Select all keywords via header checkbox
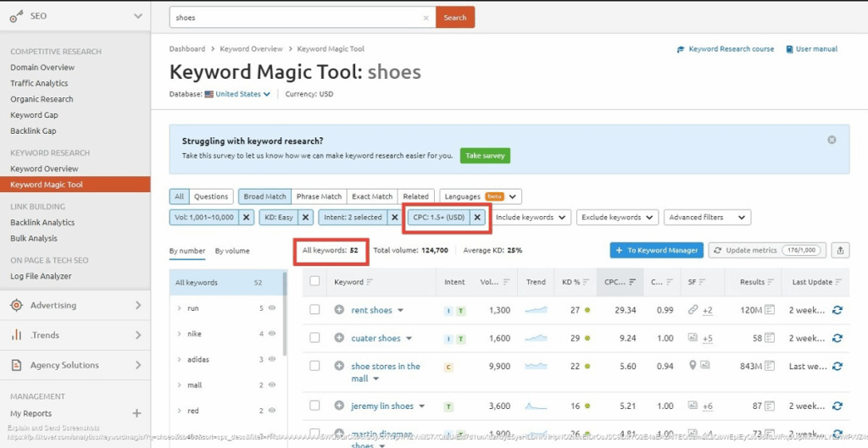The image size is (868, 448). coord(314,281)
